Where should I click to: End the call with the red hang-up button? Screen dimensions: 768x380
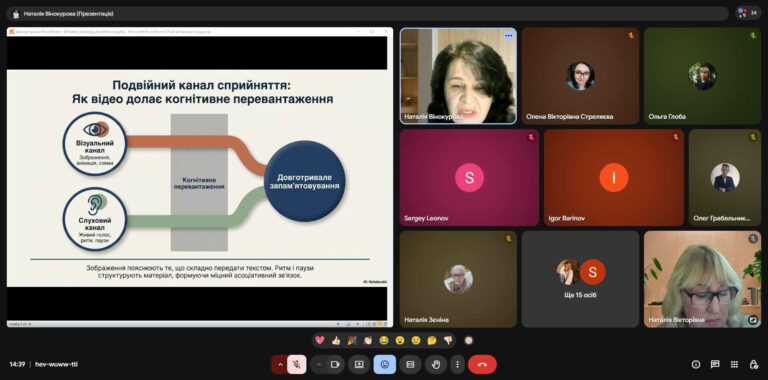[482, 364]
